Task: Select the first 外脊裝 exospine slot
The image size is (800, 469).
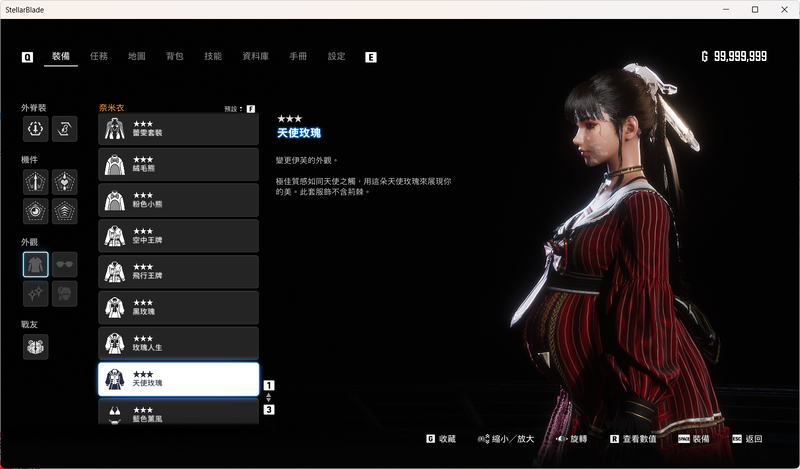Action: click(x=36, y=129)
